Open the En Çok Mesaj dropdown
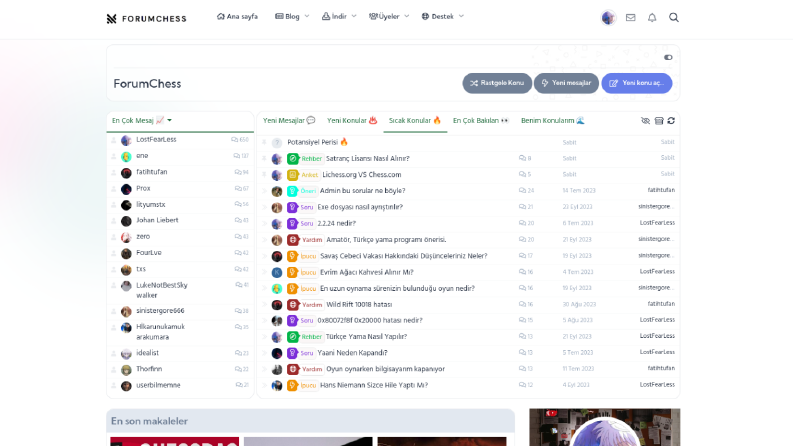Screen dimensions: 793x446 click(x=142, y=120)
